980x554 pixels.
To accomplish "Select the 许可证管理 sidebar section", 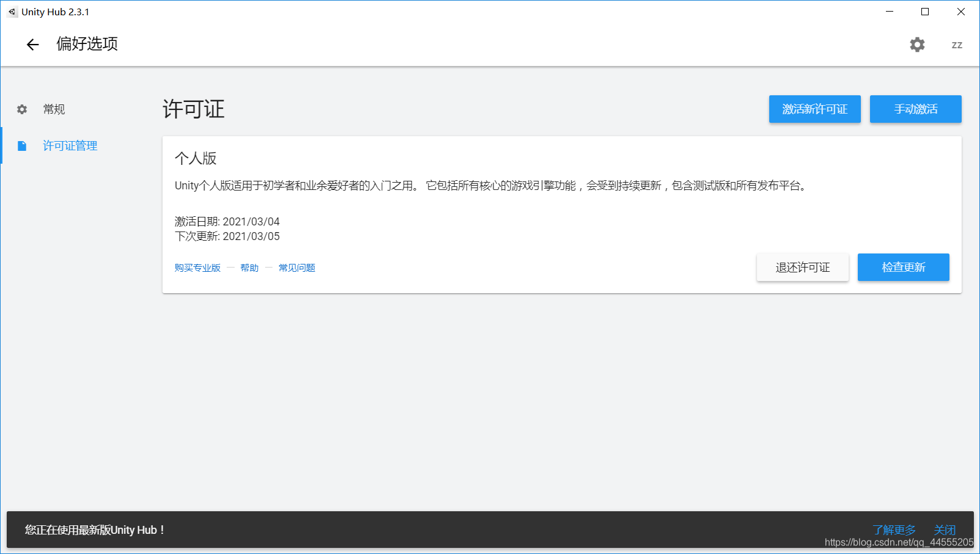I will coord(70,146).
